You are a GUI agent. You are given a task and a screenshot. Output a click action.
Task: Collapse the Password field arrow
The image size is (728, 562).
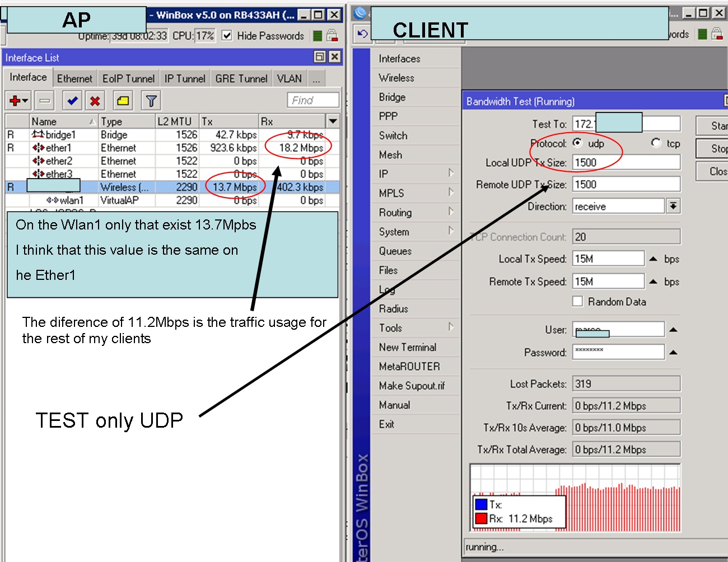[673, 353]
